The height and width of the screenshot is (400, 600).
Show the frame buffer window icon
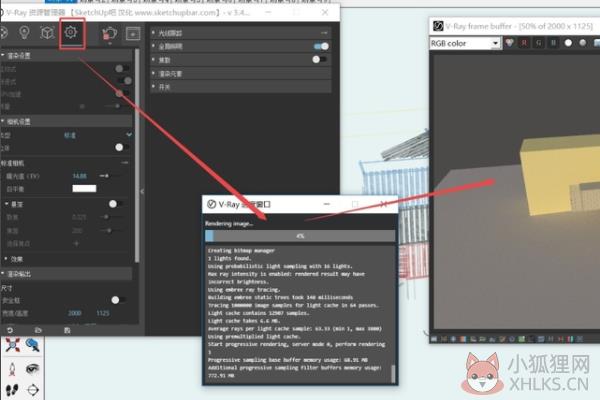(133, 34)
